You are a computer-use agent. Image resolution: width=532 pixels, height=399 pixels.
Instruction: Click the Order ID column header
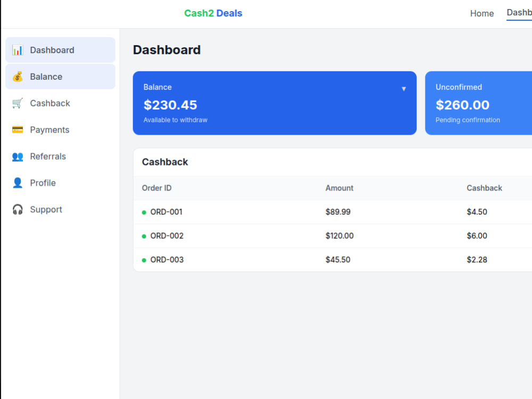(157, 188)
